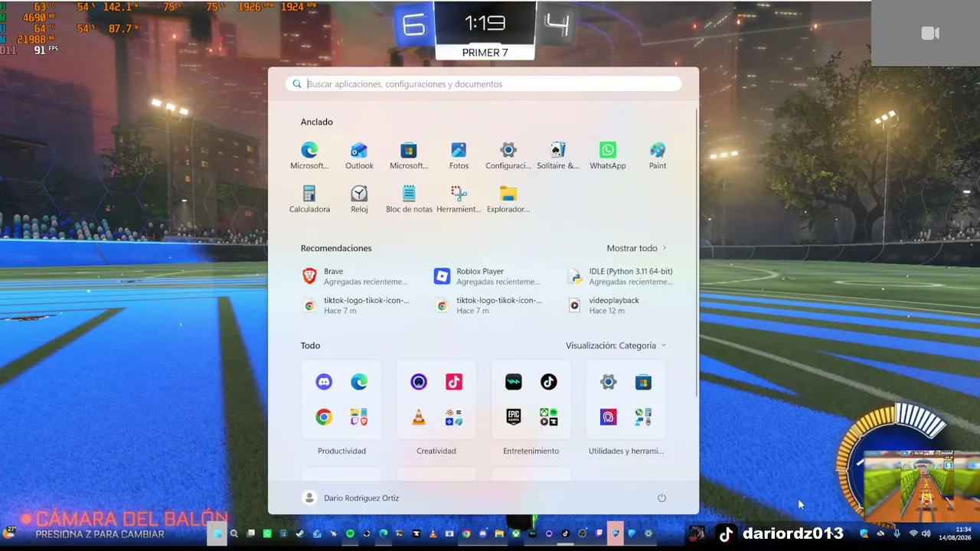Open pinned Microsoft Edge app
980x551 pixels.
[309, 155]
